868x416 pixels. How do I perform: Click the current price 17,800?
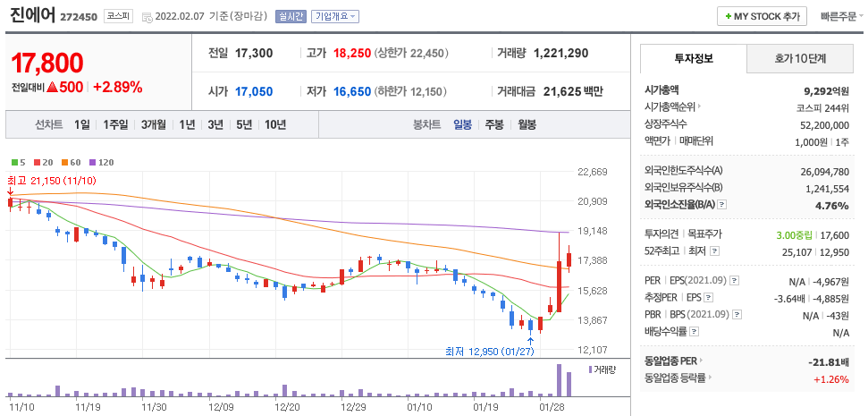(x=47, y=64)
